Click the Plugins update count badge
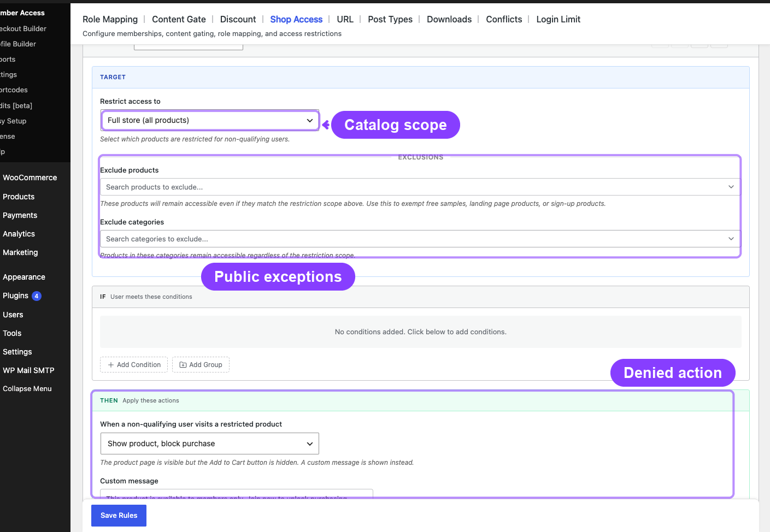Screen dimensions: 770x532 [37, 296]
